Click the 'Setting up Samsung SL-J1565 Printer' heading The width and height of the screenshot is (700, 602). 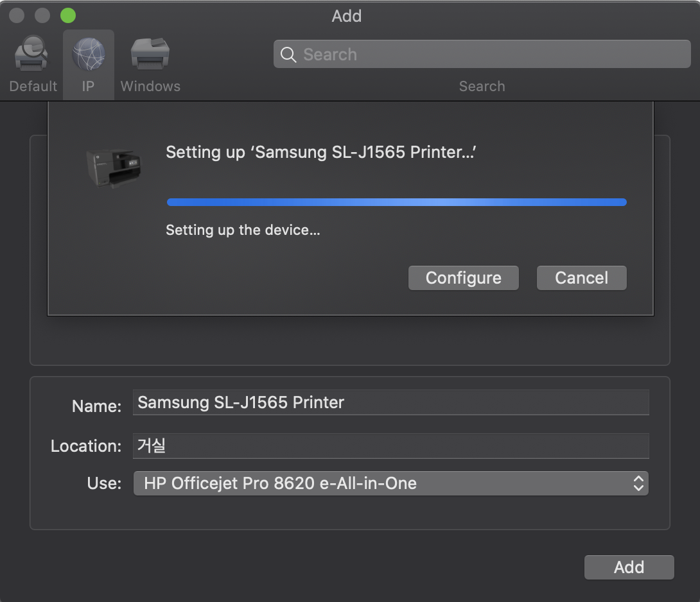pos(321,152)
